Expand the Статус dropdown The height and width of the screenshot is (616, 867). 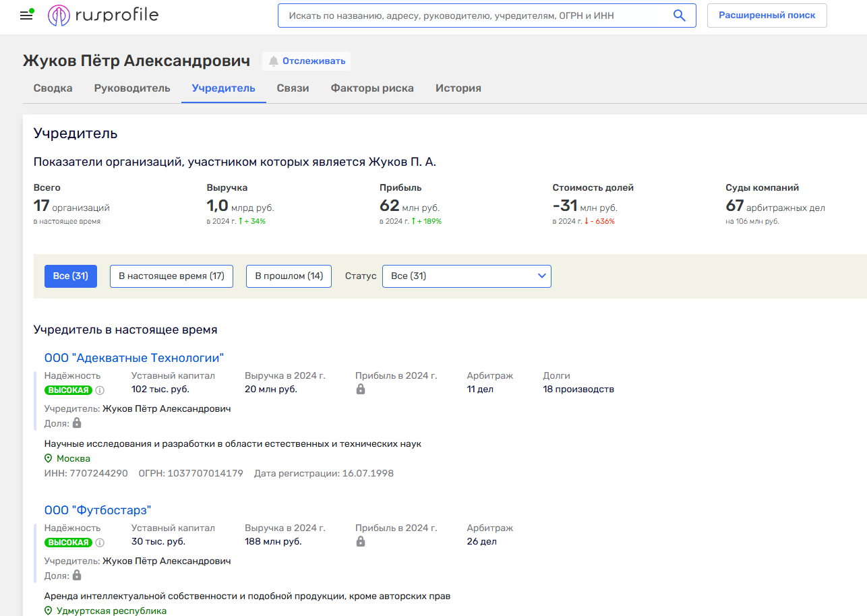click(x=467, y=276)
